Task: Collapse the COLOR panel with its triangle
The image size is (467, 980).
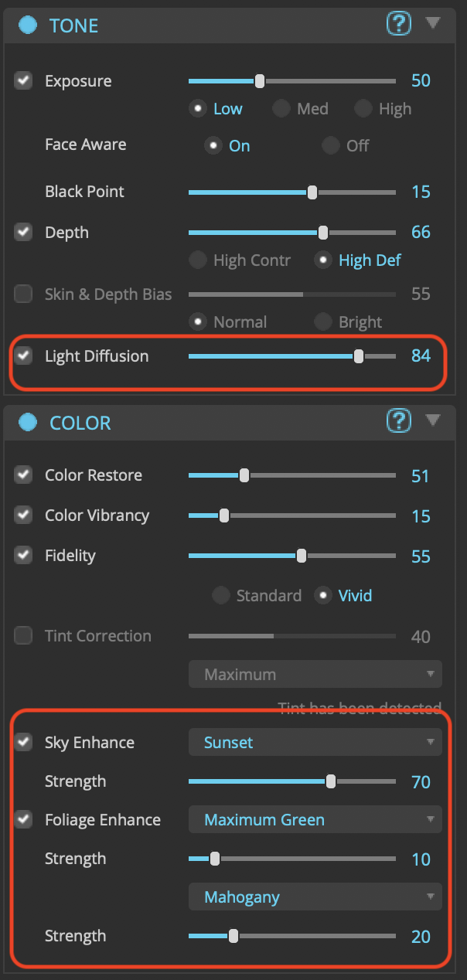Action: pos(433,420)
